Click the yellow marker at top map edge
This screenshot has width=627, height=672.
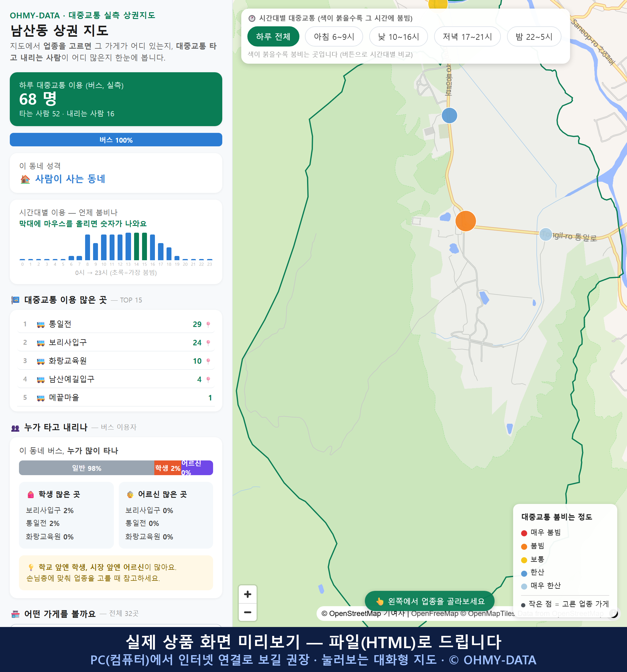[x=438, y=4]
